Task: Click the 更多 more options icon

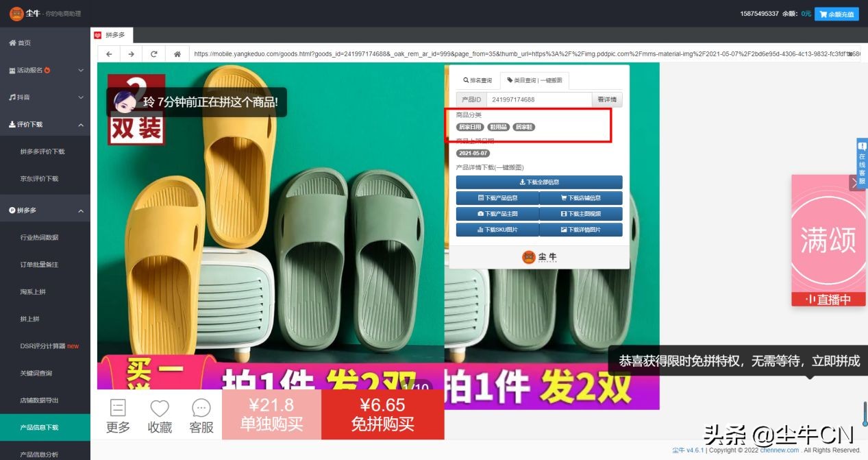Action: pos(118,413)
